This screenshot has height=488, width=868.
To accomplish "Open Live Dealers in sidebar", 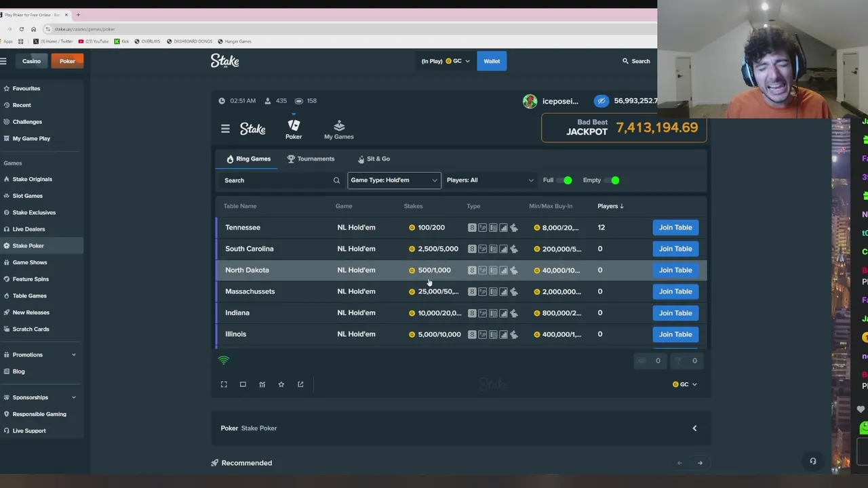I will 41,229.
